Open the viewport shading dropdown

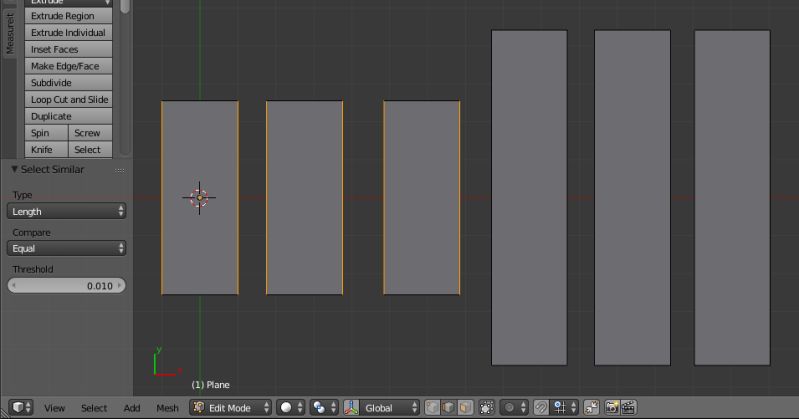pyautogui.click(x=291, y=407)
